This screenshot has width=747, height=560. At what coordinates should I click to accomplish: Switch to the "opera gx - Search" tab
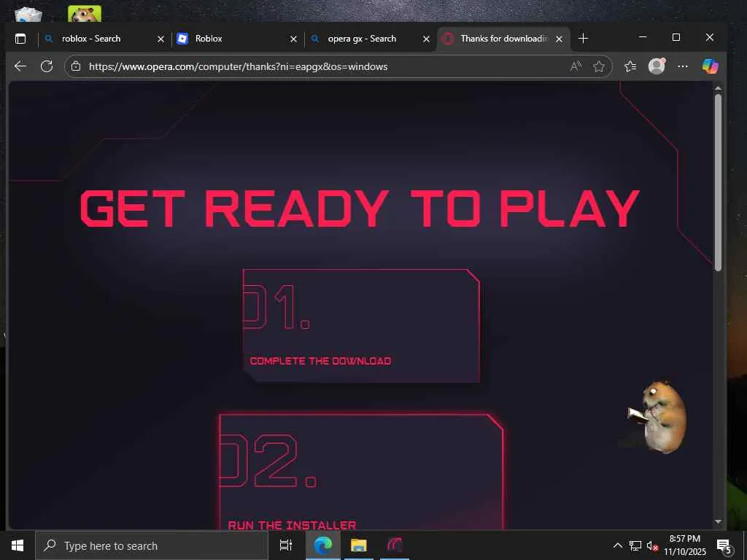pos(370,39)
